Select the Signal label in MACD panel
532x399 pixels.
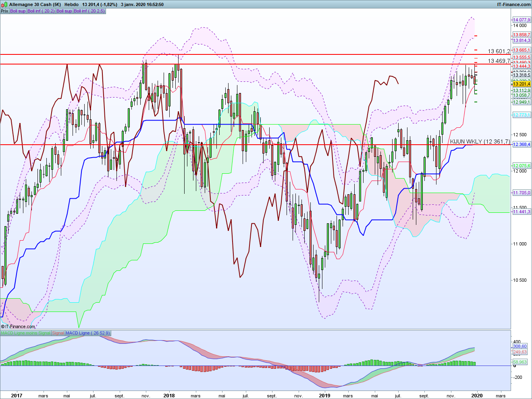coord(58,333)
